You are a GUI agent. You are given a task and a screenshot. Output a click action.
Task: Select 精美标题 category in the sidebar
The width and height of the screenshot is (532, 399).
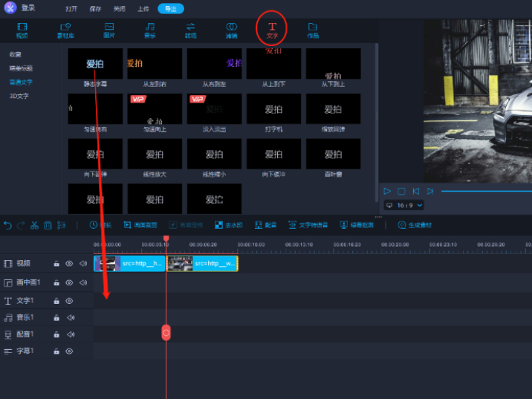tap(21, 68)
